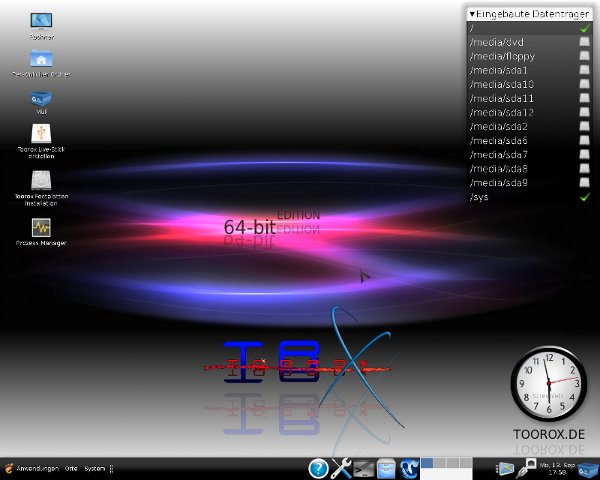Launch Toorox Live-Stick erstellen icon
Screen dimensions: 600x480
tap(42, 135)
